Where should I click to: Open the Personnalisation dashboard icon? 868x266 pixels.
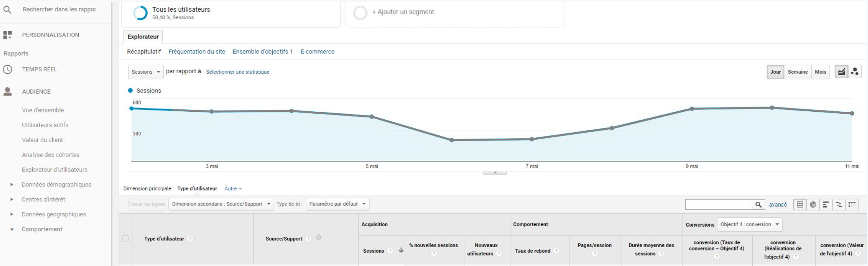point(7,35)
